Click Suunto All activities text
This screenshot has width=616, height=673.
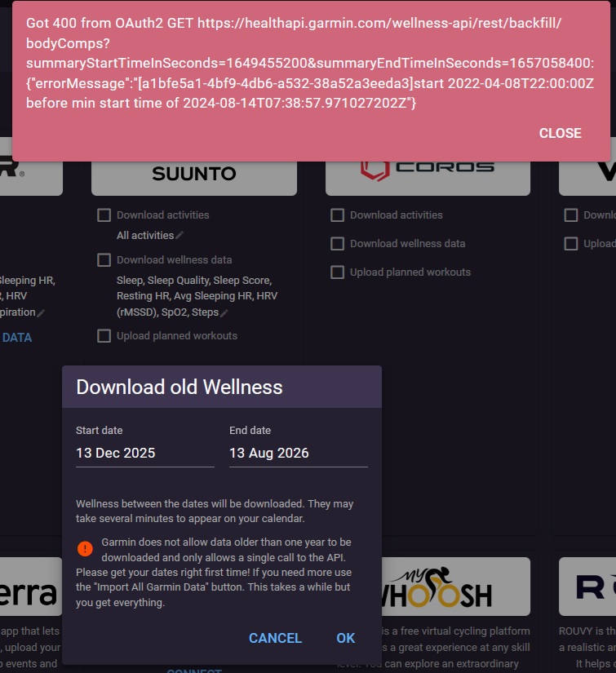coord(145,235)
